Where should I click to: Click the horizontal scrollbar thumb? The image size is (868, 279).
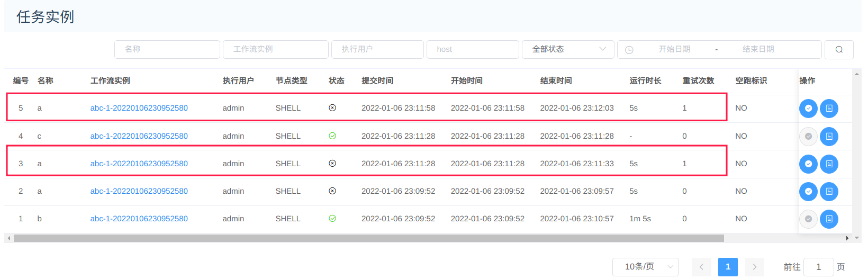click(x=369, y=238)
